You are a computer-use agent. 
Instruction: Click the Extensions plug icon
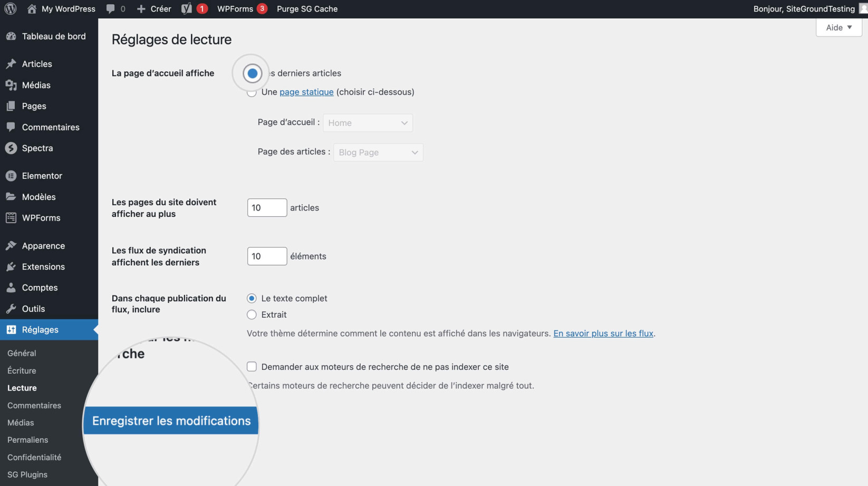[x=11, y=267]
